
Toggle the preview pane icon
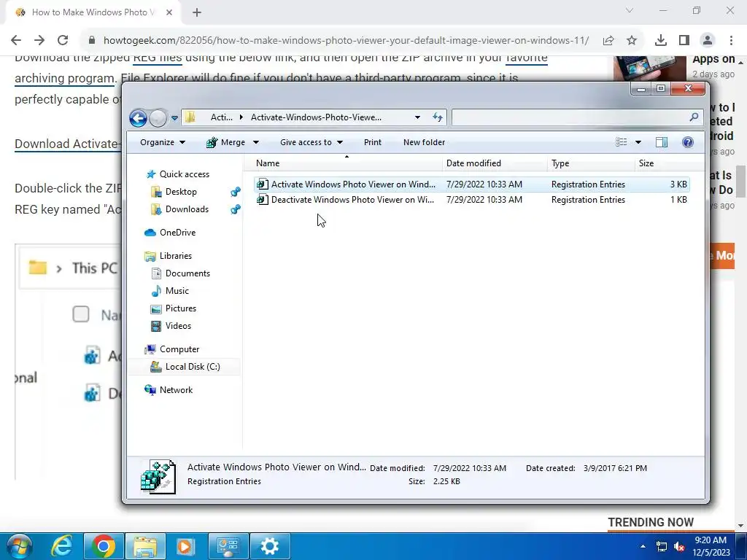coord(661,142)
